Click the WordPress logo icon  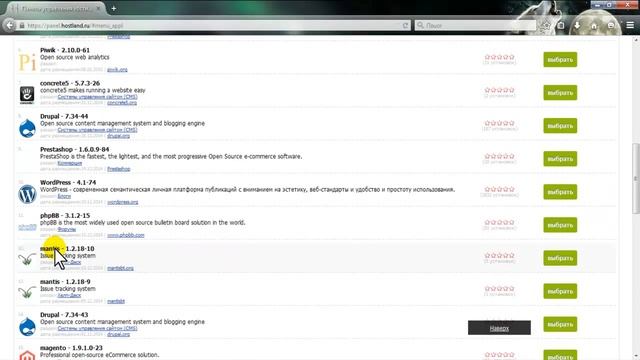point(27,194)
